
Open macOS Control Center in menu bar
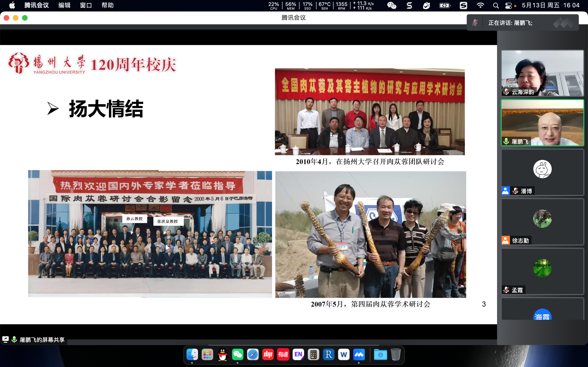pos(508,5)
